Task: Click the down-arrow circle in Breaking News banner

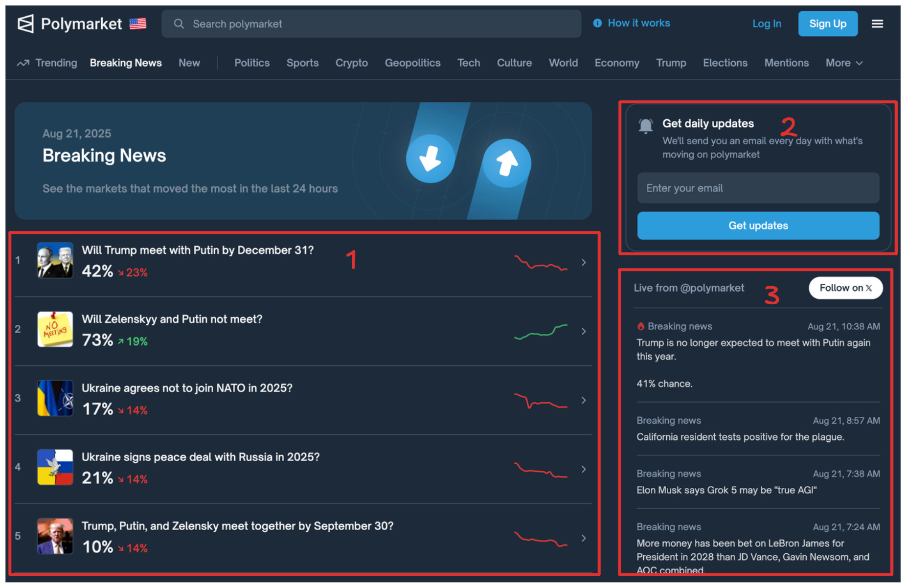Action: coord(431,158)
